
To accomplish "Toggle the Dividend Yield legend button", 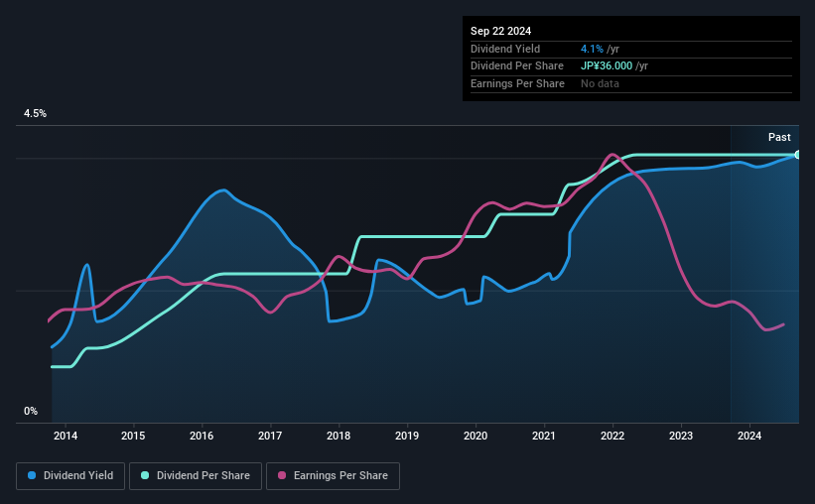I will click(70, 476).
